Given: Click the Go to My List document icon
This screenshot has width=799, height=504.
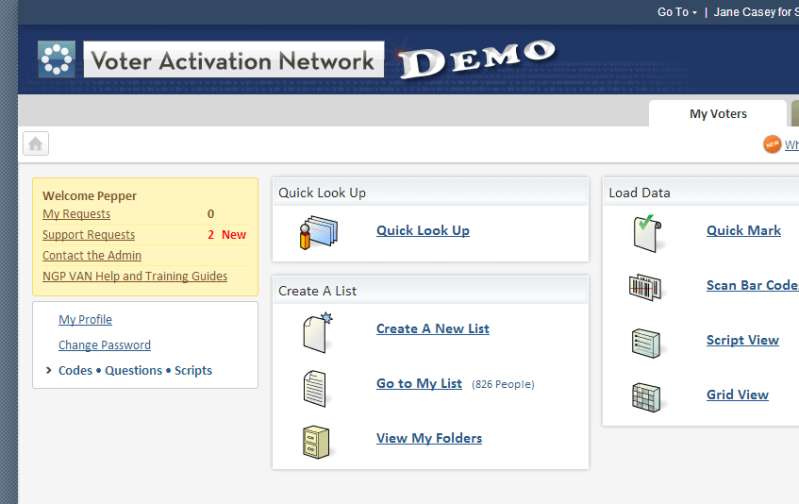Looking at the screenshot, I should 315,388.
